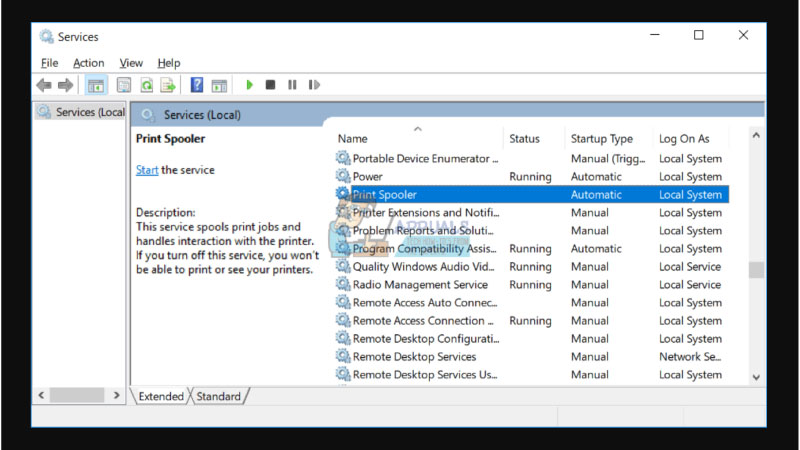Viewport: 800px width, 450px height.
Task: Select Services (Local) in the console tree
Action: pos(89,112)
